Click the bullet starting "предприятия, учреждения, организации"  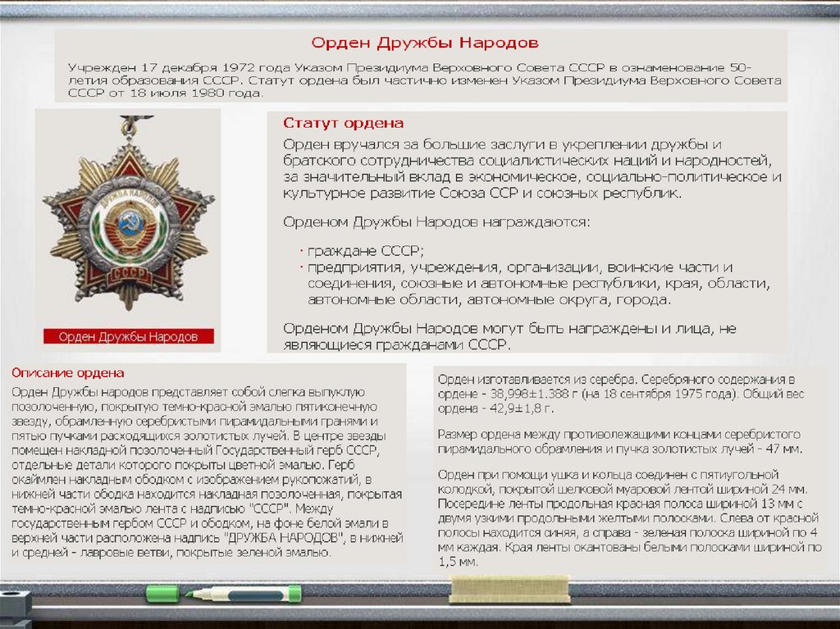(538, 284)
